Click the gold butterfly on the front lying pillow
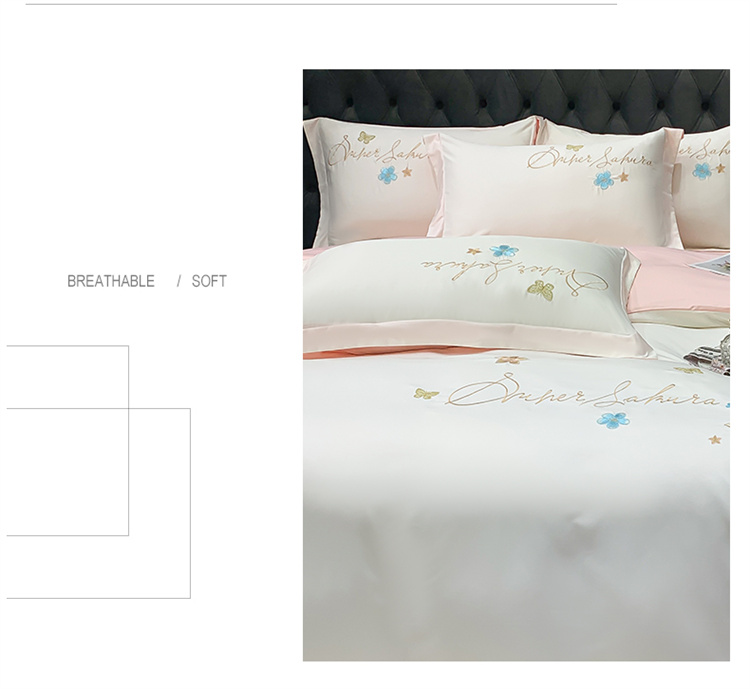 (541, 290)
